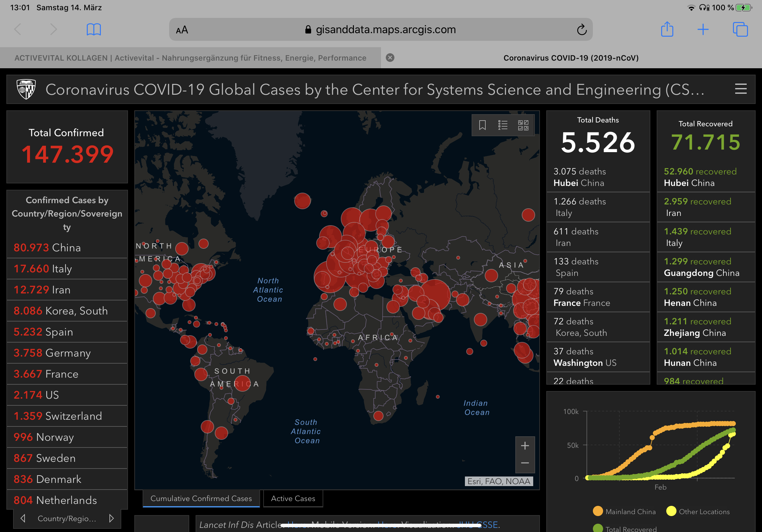762x532 pixels.
Task: Select 2.959 recovered Iran entry
Action: tap(706, 207)
